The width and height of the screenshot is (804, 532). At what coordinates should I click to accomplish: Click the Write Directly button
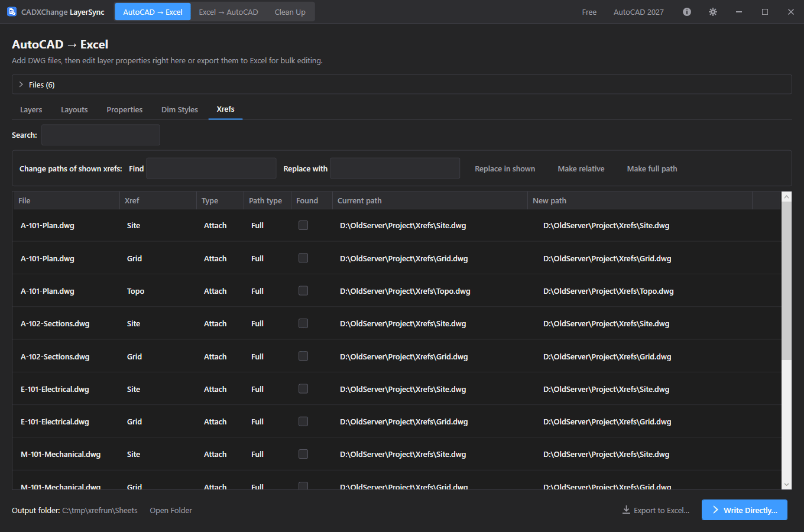click(x=744, y=510)
